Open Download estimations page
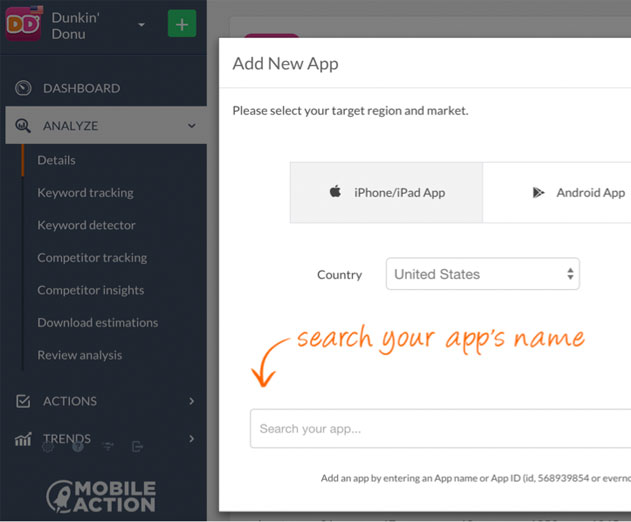631x522 pixels. pos(98,323)
